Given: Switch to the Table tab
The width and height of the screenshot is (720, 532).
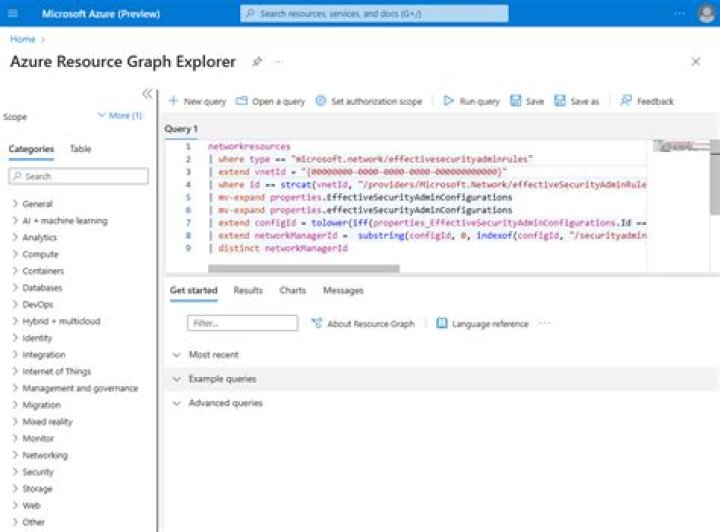Looking at the screenshot, I should [80, 149].
